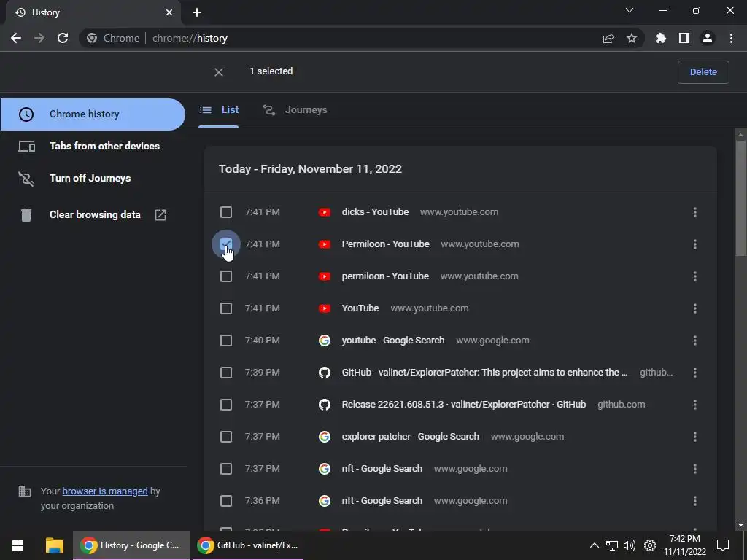
Task: Cancel selection with the X icon
Action: coord(219,72)
